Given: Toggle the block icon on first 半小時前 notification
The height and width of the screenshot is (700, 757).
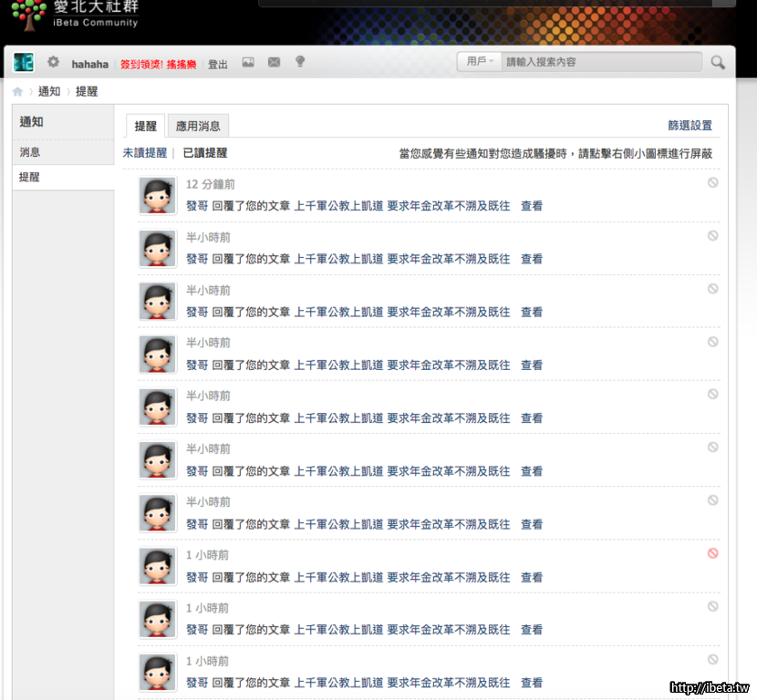Looking at the screenshot, I should (x=712, y=235).
